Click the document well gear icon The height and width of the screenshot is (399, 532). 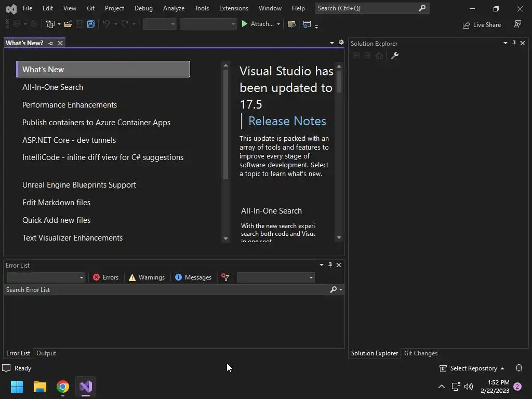tap(341, 42)
